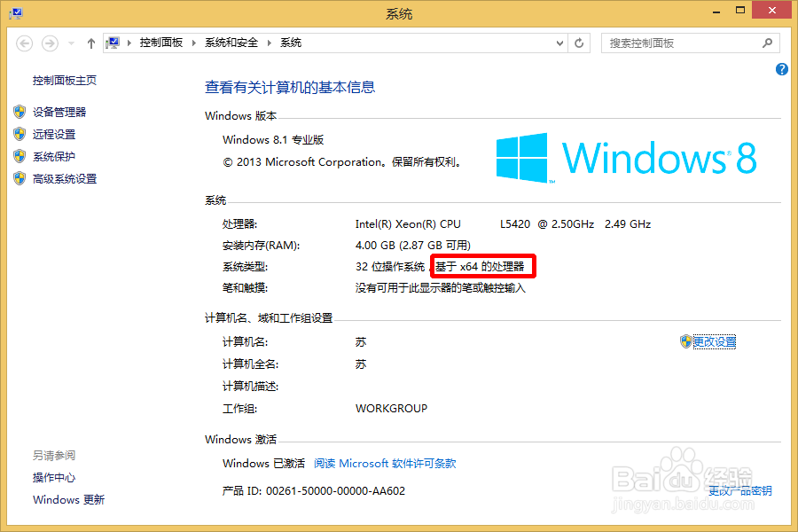798x532 pixels.
Task: Click 更改设置 link for computer name
Action: click(715, 341)
